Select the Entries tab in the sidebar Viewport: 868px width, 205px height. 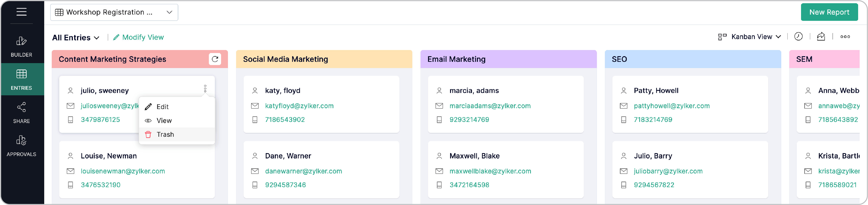click(21, 80)
